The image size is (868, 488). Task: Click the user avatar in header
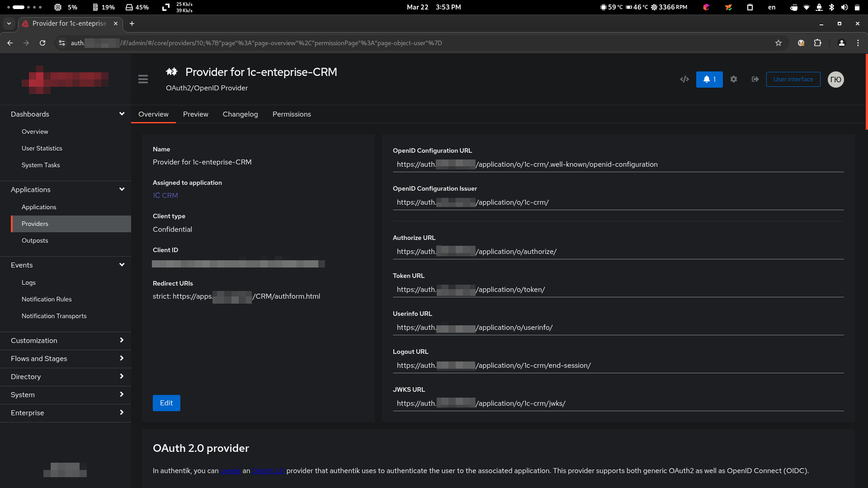coord(835,80)
